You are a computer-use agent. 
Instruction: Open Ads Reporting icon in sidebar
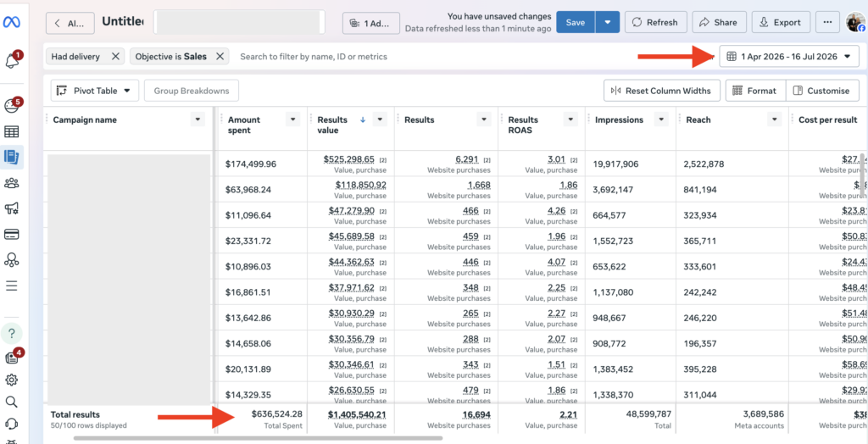(12, 158)
